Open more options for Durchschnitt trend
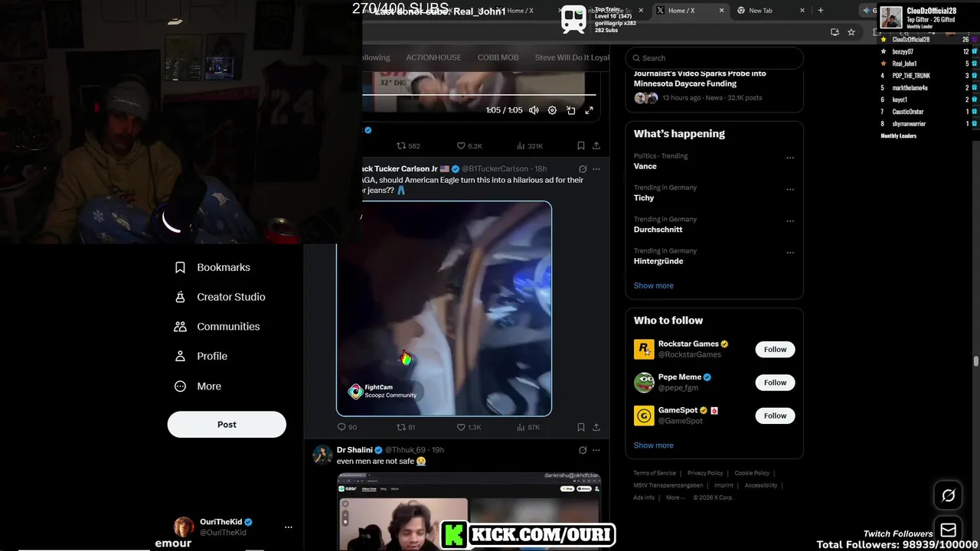This screenshot has height=551, width=980. (790, 221)
